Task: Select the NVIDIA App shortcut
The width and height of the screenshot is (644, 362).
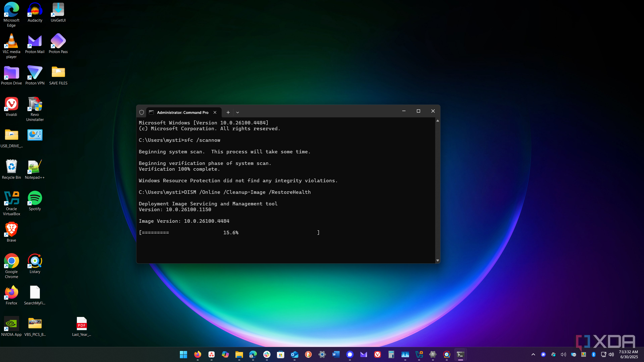Action: (11, 327)
